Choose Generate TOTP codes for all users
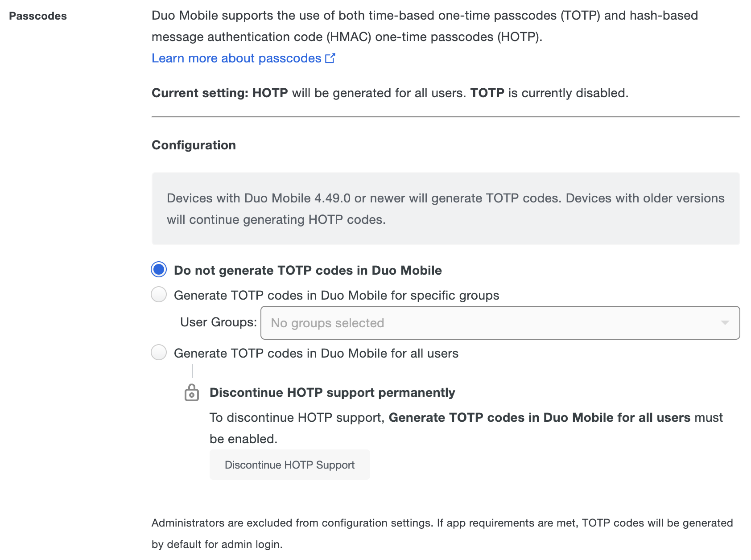The height and width of the screenshot is (560, 751). pos(158,353)
